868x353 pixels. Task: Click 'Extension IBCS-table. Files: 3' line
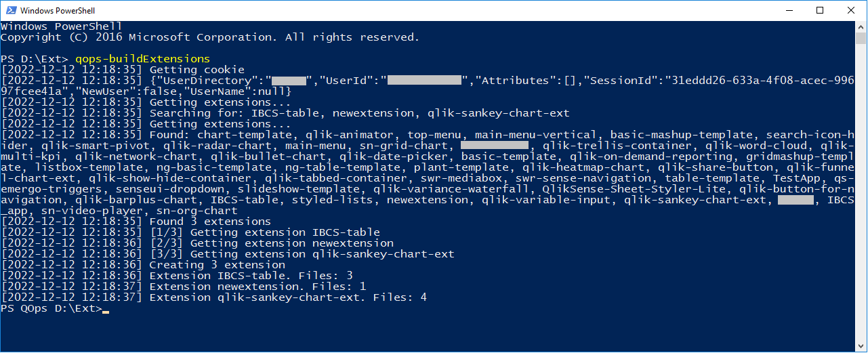[177, 276]
